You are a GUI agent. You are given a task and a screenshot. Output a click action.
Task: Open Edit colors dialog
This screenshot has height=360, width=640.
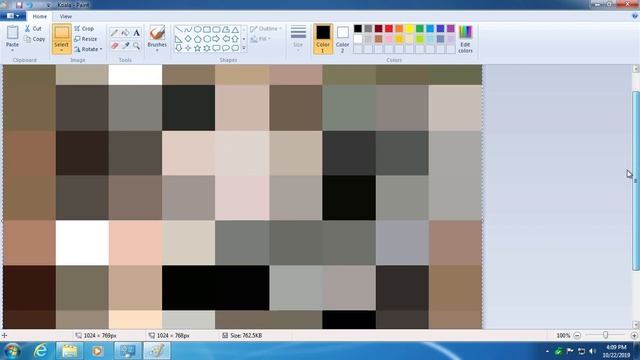pos(465,39)
